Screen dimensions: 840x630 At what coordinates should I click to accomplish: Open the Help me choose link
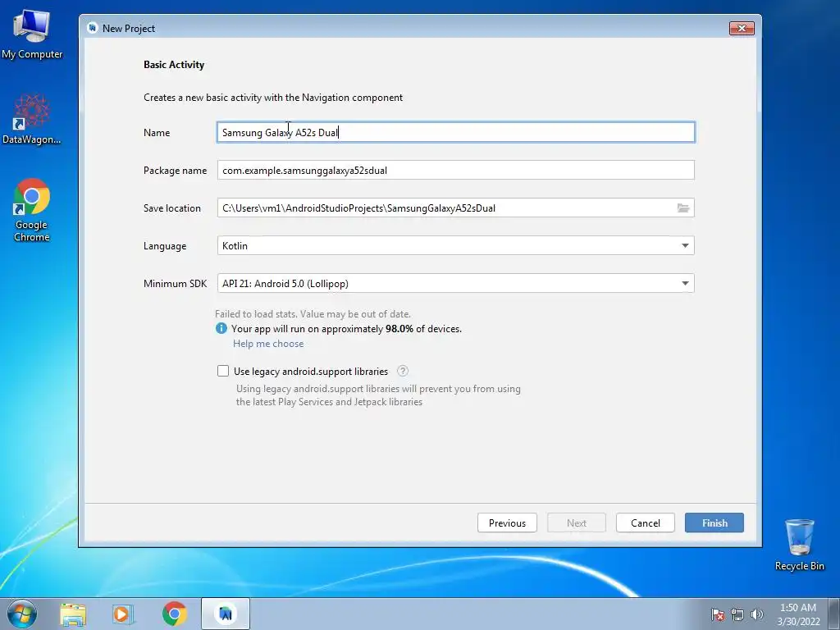[268, 344]
